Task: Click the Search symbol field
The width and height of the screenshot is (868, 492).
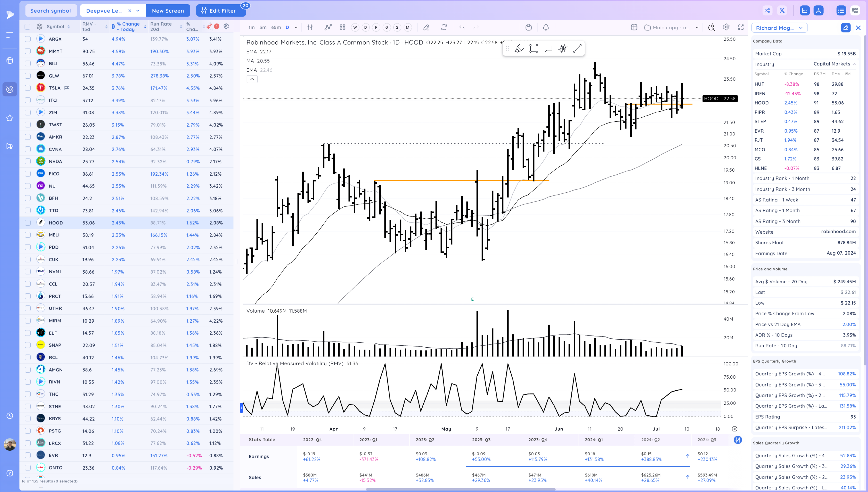Action: pos(51,10)
